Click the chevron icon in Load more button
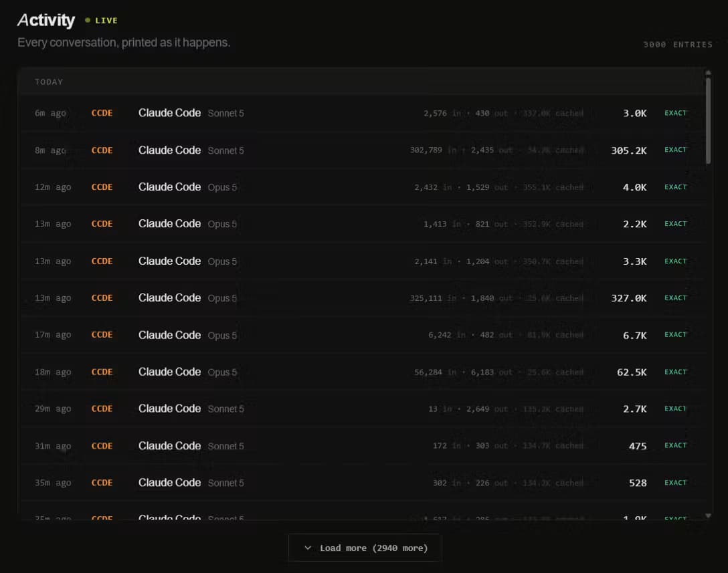The width and height of the screenshot is (728, 573). pyautogui.click(x=307, y=548)
